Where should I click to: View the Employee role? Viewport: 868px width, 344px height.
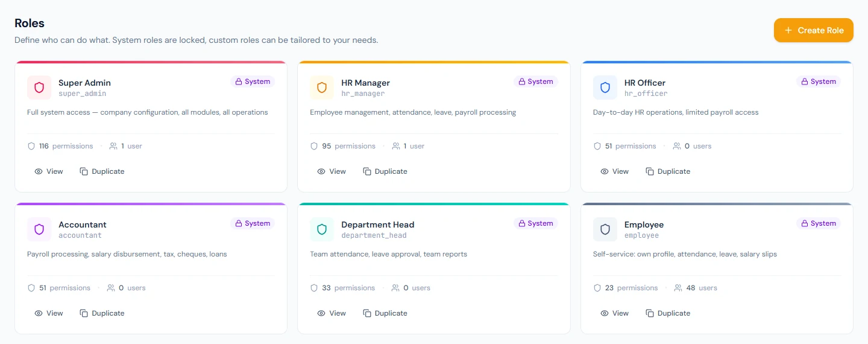[615, 313]
